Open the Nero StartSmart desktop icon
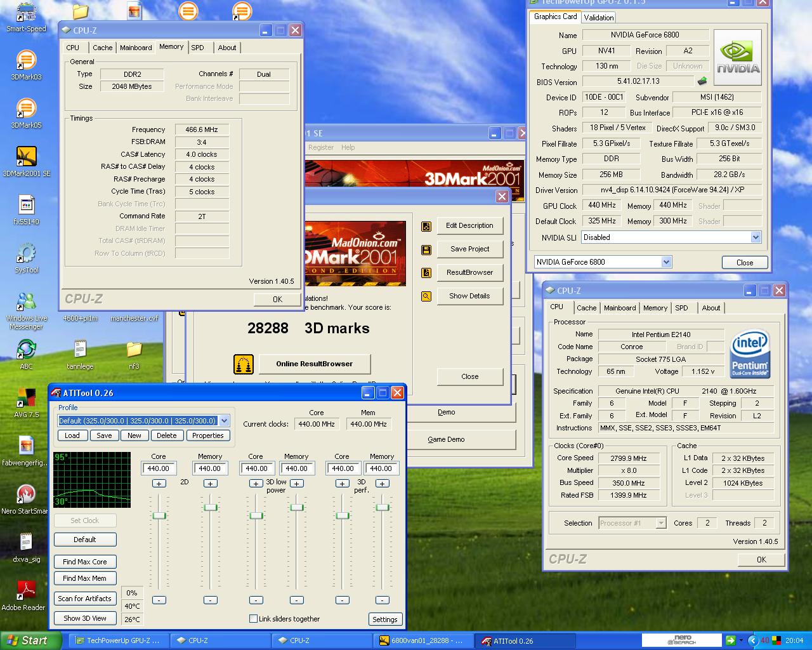 [x=25, y=499]
